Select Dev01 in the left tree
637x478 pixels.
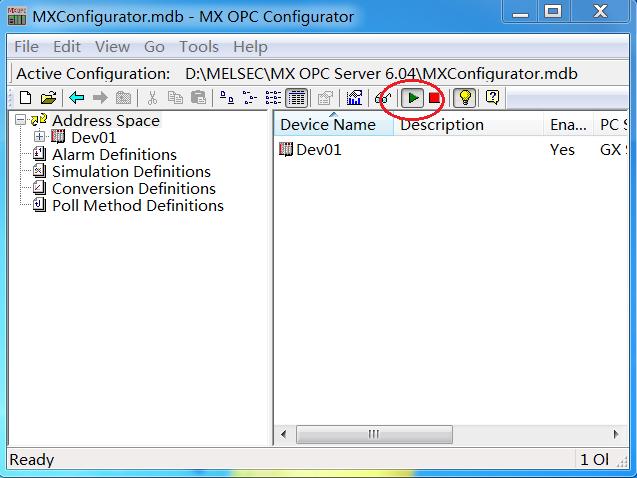[94, 138]
